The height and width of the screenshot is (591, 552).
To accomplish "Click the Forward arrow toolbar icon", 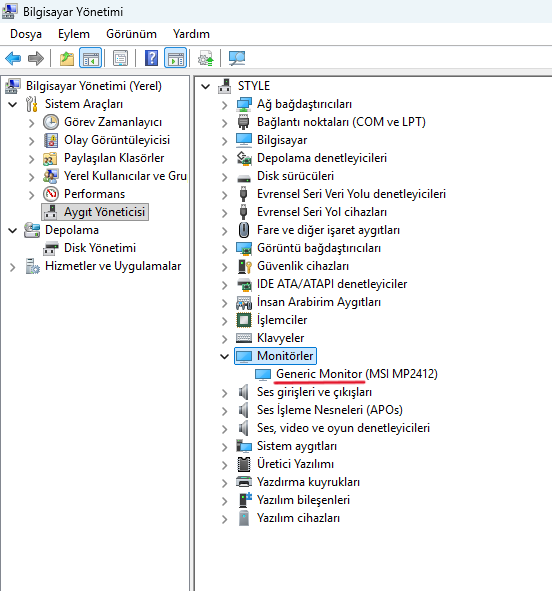I will point(36,58).
